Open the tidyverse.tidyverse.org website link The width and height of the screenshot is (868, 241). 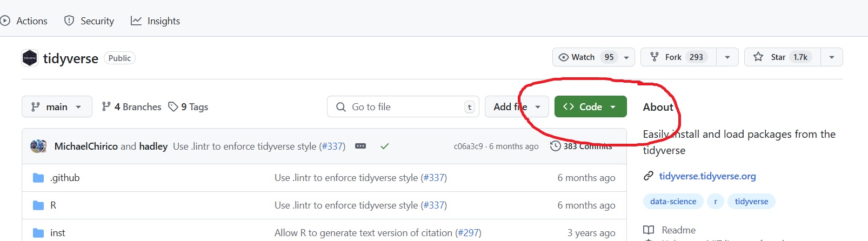pos(707,176)
